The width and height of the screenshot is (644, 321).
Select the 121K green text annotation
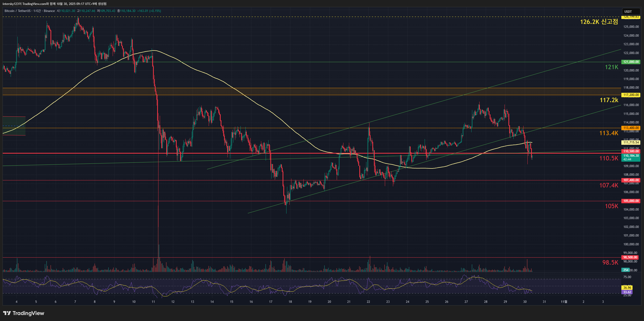(611, 67)
